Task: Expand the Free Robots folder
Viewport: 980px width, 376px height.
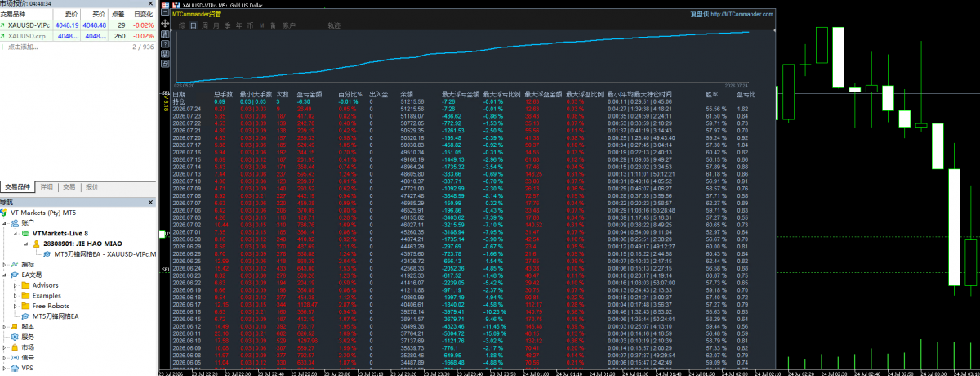Action: (x=16, y=306)
